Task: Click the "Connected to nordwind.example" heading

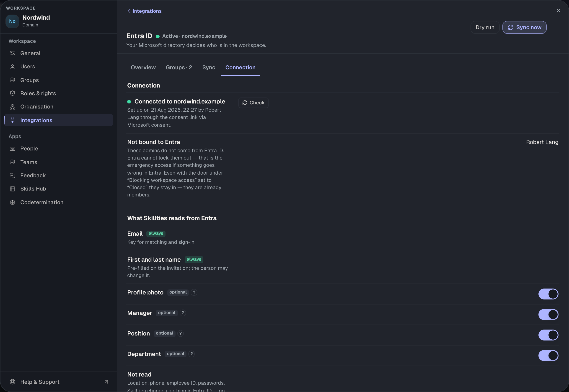Action: click(180, 101)
